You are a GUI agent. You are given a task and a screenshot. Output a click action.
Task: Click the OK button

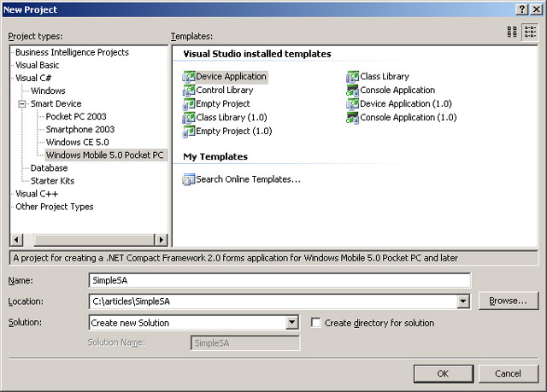pos(443,373)
